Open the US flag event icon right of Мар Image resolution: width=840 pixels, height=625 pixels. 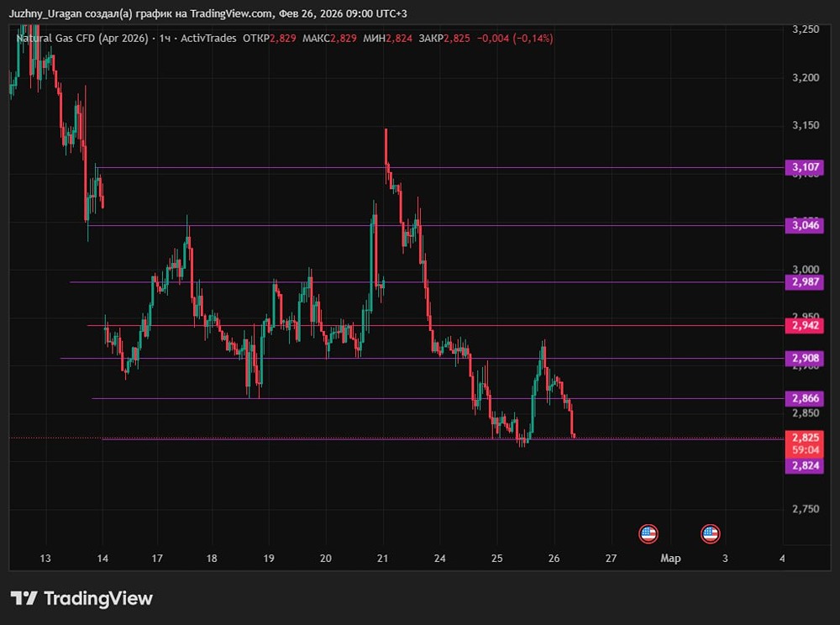click(711, 533)
